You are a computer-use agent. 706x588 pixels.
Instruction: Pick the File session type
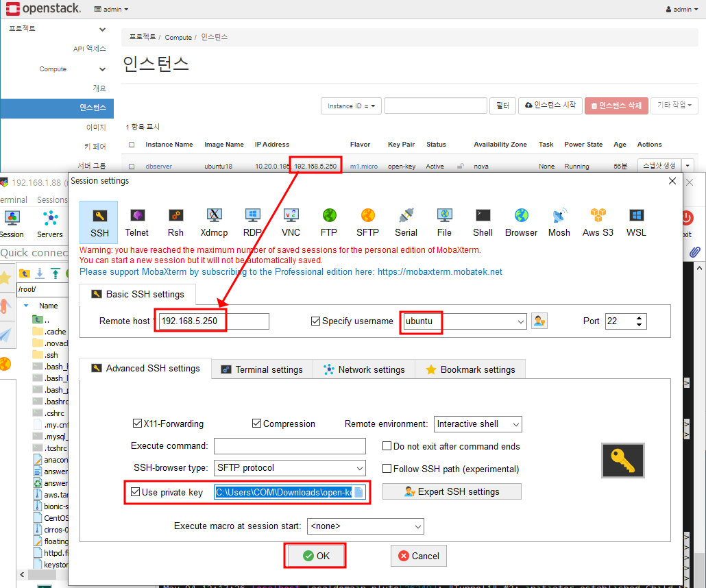[444, 222]
